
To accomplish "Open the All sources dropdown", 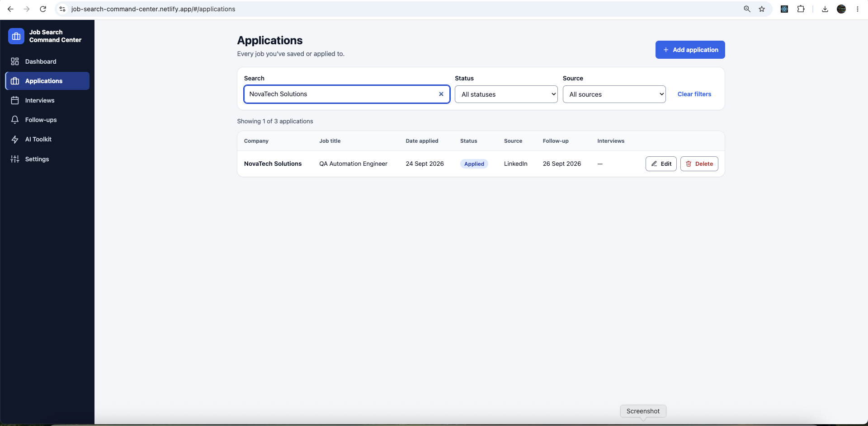I will 614,94.
